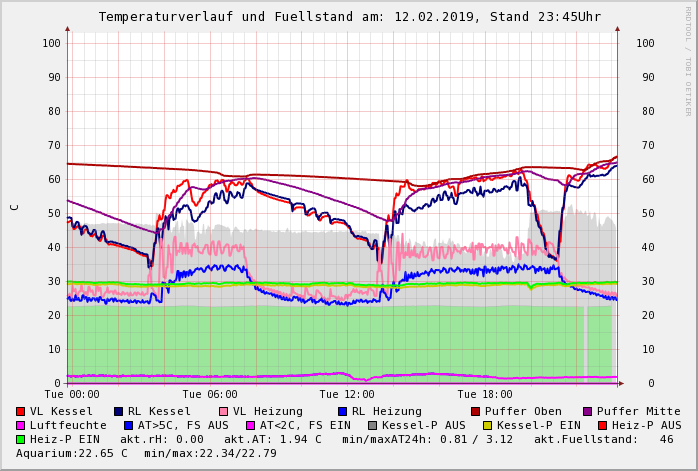The width and height of the screenshot is (698, 471).
Task: Click the purple Puffer Mitte swatch
Action: coord(587,411)
